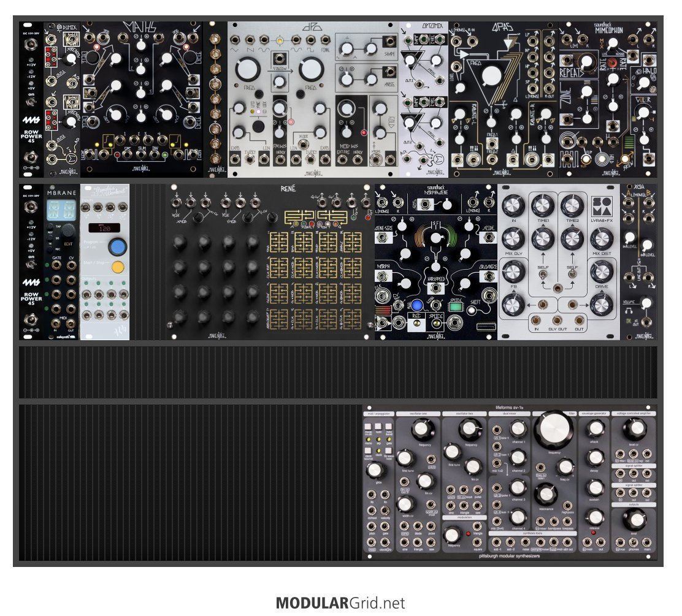Open the MODULARGrid.net logo link

(x=340, y=603)
